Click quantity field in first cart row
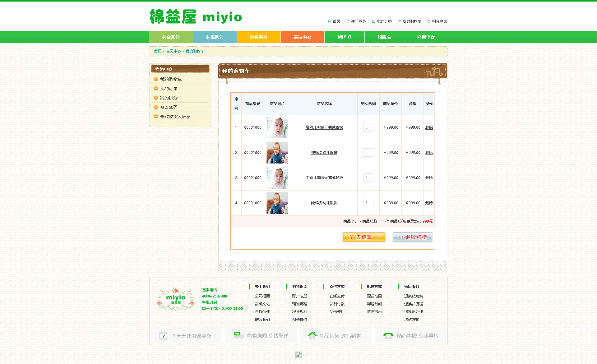 tap(368, 127)
